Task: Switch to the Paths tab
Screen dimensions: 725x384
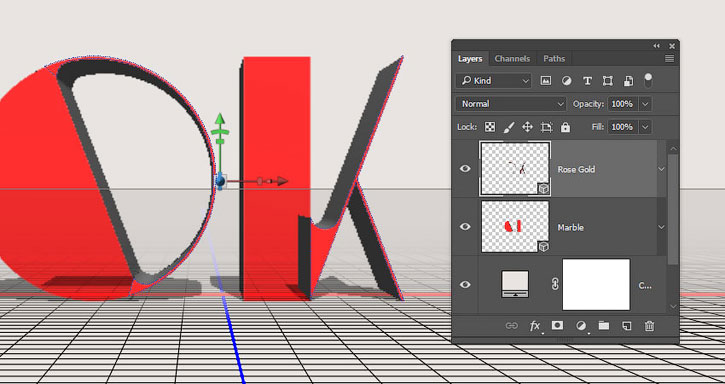Action: (x=554, y=59)
